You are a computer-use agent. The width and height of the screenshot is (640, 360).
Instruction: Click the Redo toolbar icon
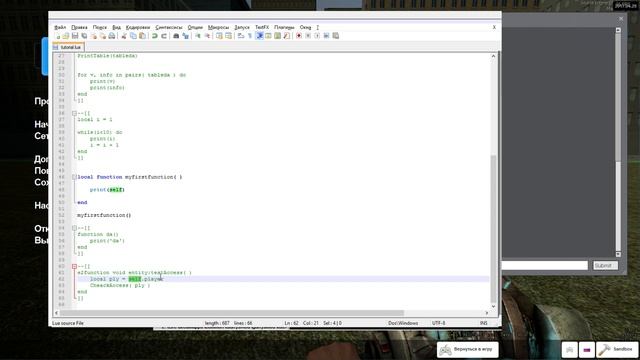[164, 36]
